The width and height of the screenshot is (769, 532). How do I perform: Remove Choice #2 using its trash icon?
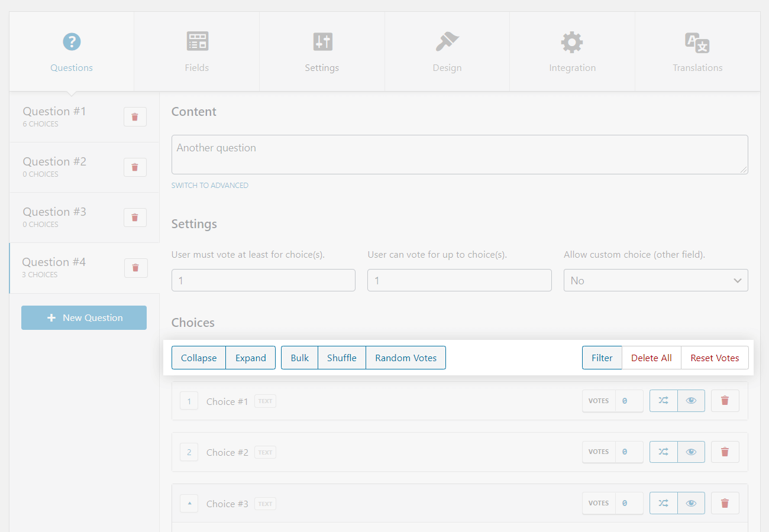click(725, 452)
